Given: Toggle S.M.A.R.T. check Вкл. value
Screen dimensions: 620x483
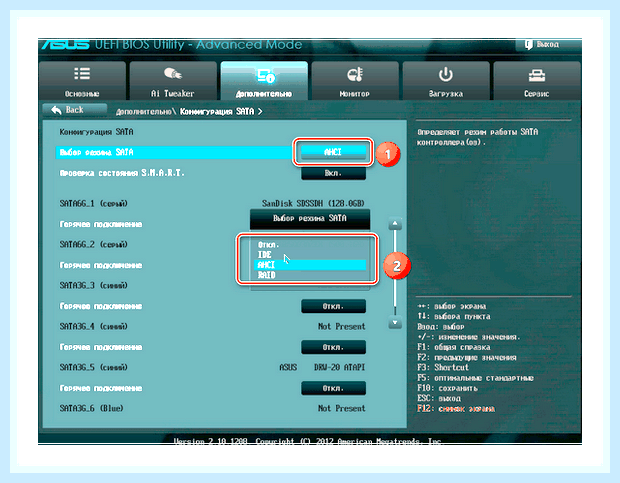Looking at the screenshot, I should pyautogui.click(x=333, y=173).
